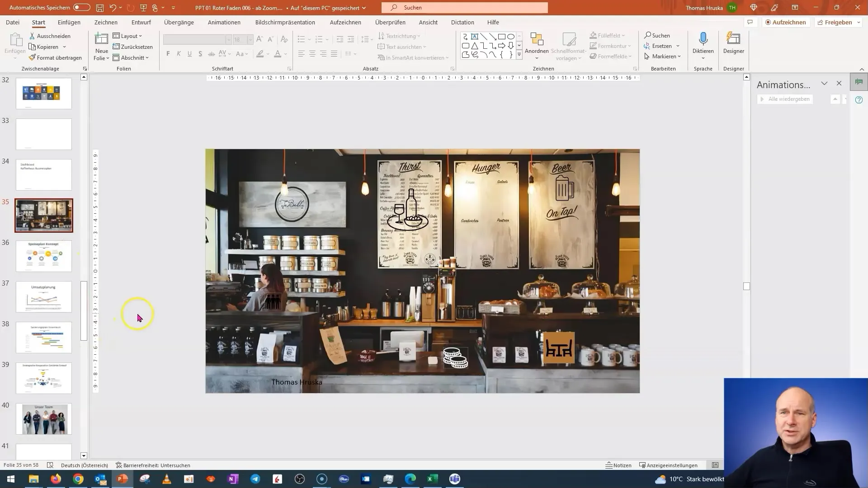Open Fülleffekt dropdown

tap(608, 35)
